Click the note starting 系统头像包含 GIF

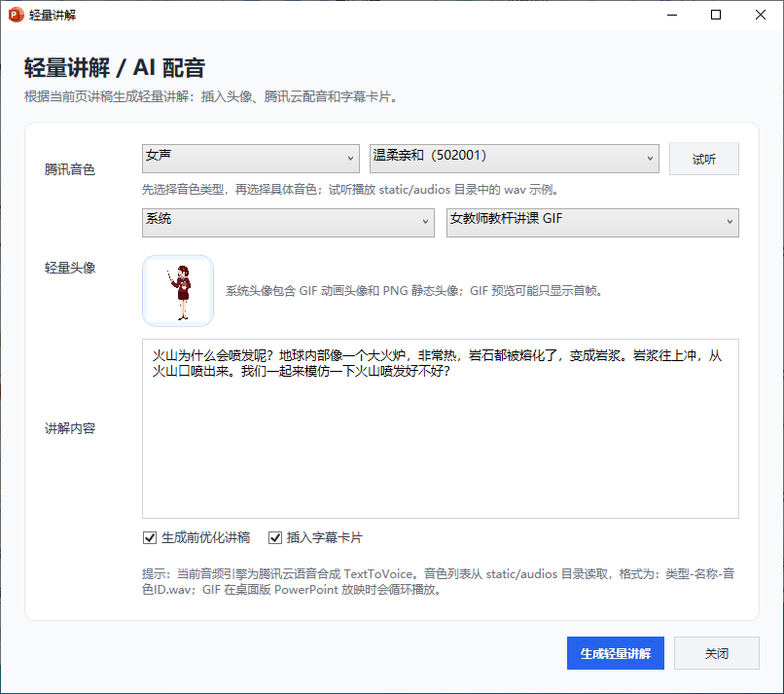point(414,291)
